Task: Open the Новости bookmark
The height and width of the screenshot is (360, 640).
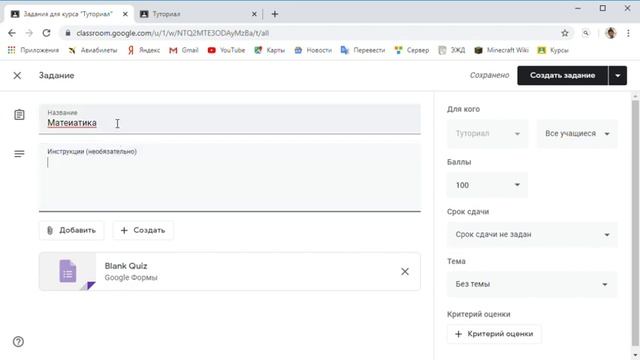Action: [x=313, y=50]
